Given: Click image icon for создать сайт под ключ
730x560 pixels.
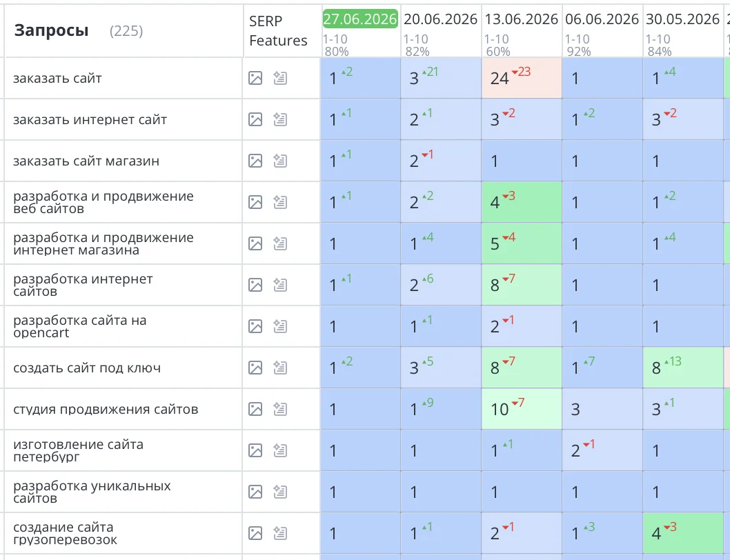Looking at the screenshot, I should (255, 368).
